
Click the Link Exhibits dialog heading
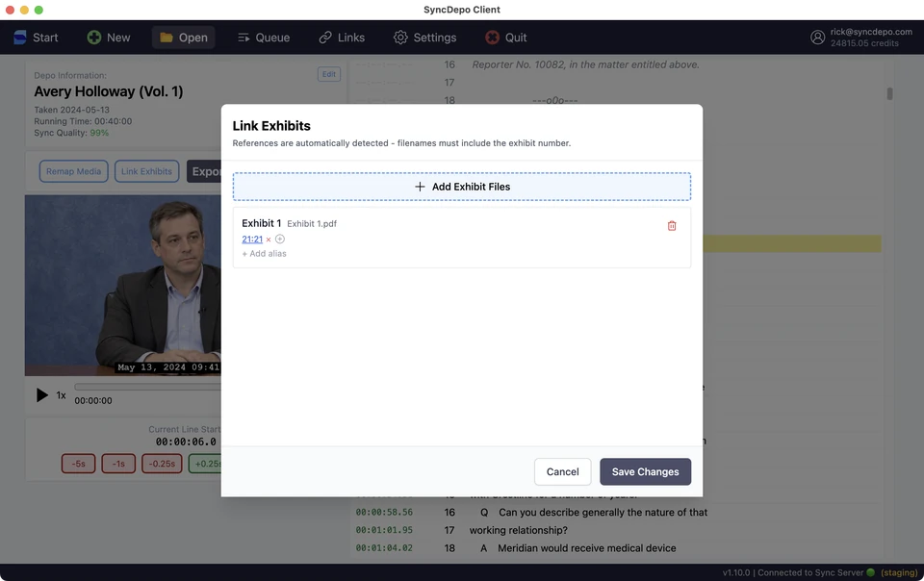[x=271, y=126]
